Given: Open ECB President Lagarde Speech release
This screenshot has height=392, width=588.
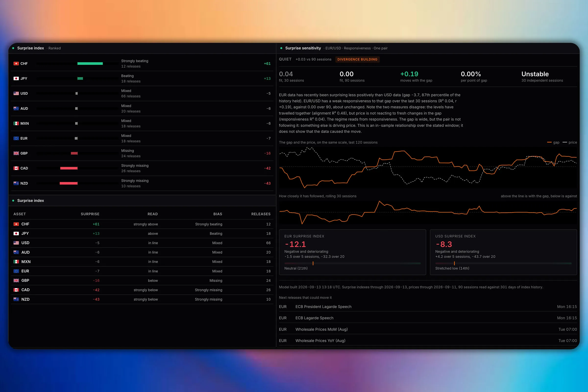Looking at the screenshot, I should 428,307.
